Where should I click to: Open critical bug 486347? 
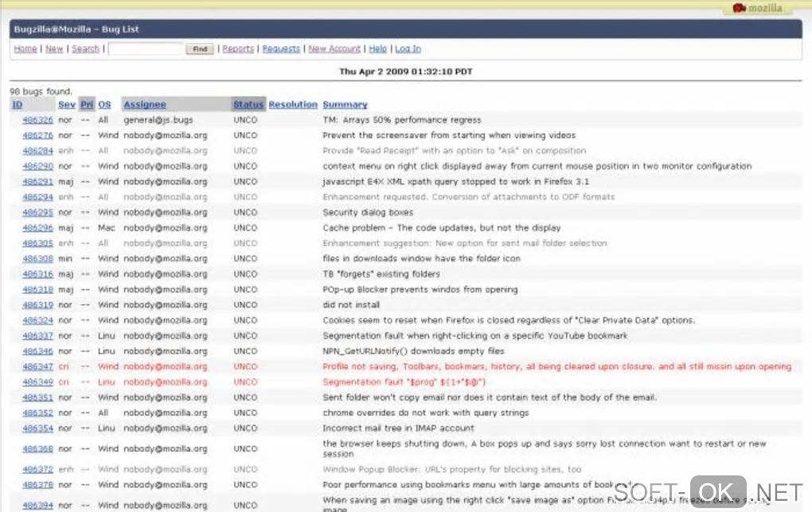tap(37, 367)
